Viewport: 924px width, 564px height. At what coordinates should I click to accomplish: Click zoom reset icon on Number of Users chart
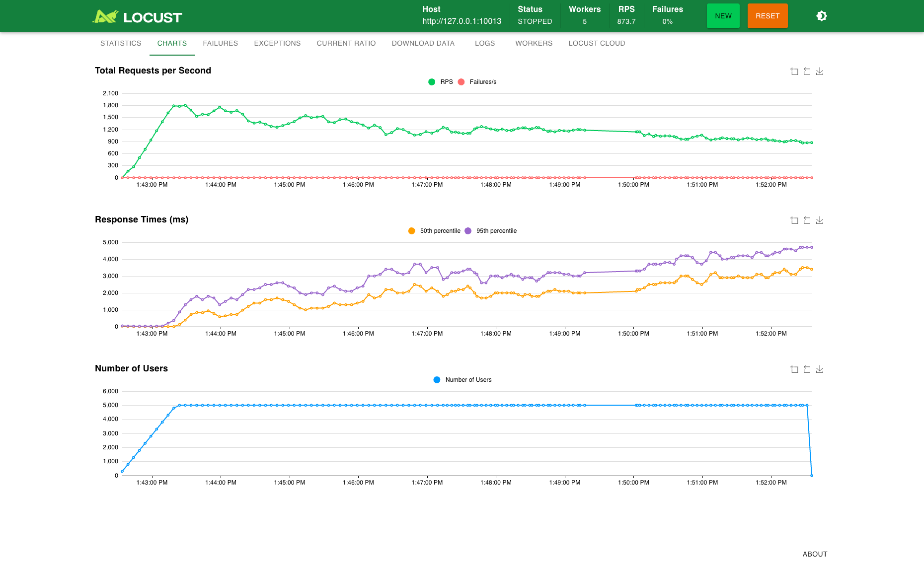click(x=807, y=369)
